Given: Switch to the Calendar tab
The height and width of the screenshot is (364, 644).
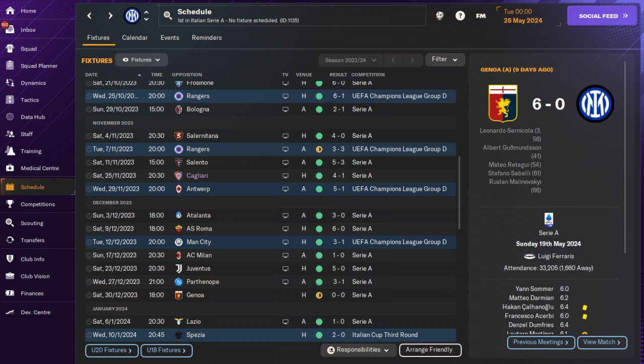Looking at the screenshot, I should pyautogui.click(x=135, y=38).
